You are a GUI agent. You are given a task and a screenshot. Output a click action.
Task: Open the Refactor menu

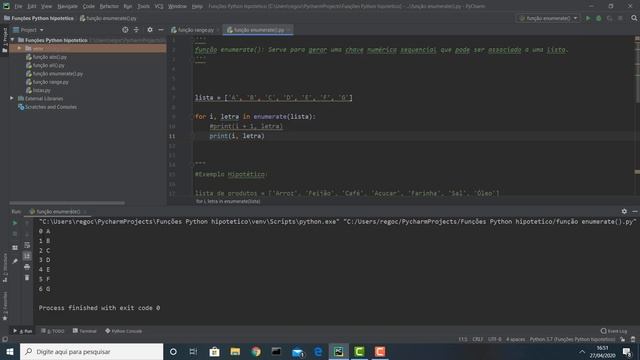click(109, 7)
